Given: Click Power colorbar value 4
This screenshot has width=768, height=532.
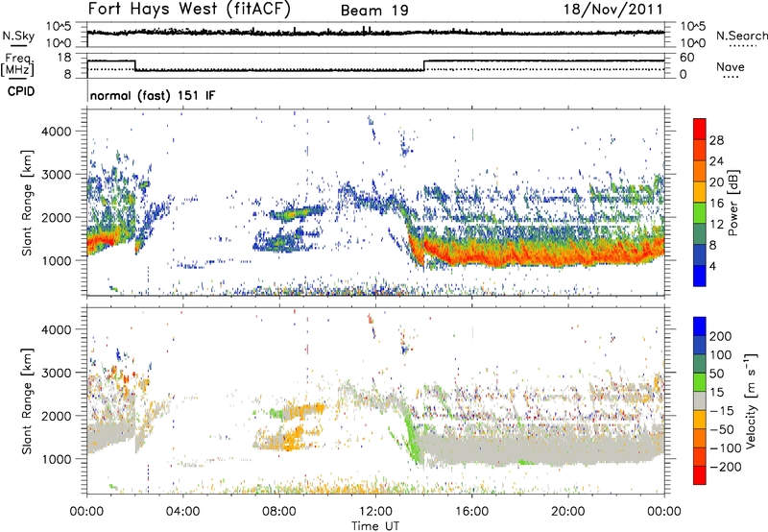Looking at the screenshot, I should [x=712, y=266].
